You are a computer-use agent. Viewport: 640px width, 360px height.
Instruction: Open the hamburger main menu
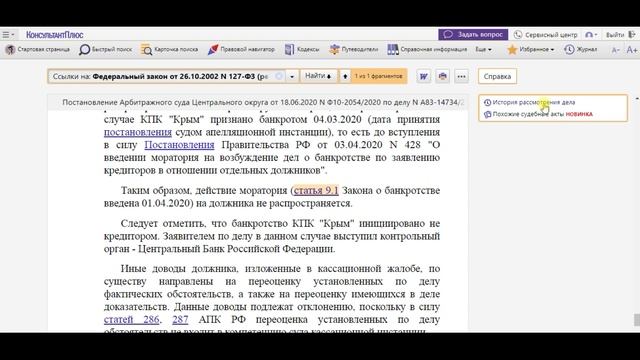(8, 35)
